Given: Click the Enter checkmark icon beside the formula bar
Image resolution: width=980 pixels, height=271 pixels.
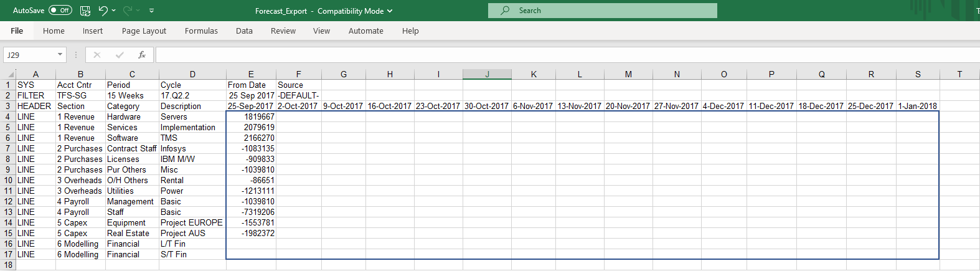Looking at the screenshot, I should 120,55.
